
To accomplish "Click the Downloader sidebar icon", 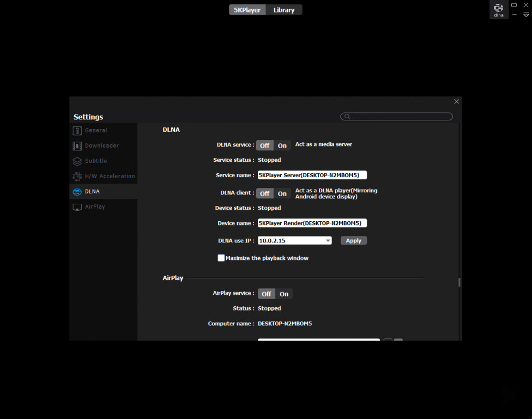I will [77, 146].
